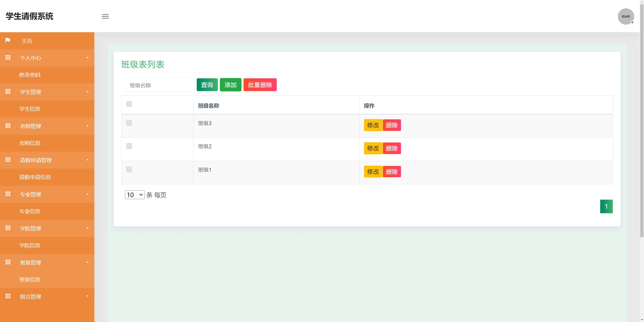
Task: Select the 班级1 name cell
Action: [x=276, y=172]
